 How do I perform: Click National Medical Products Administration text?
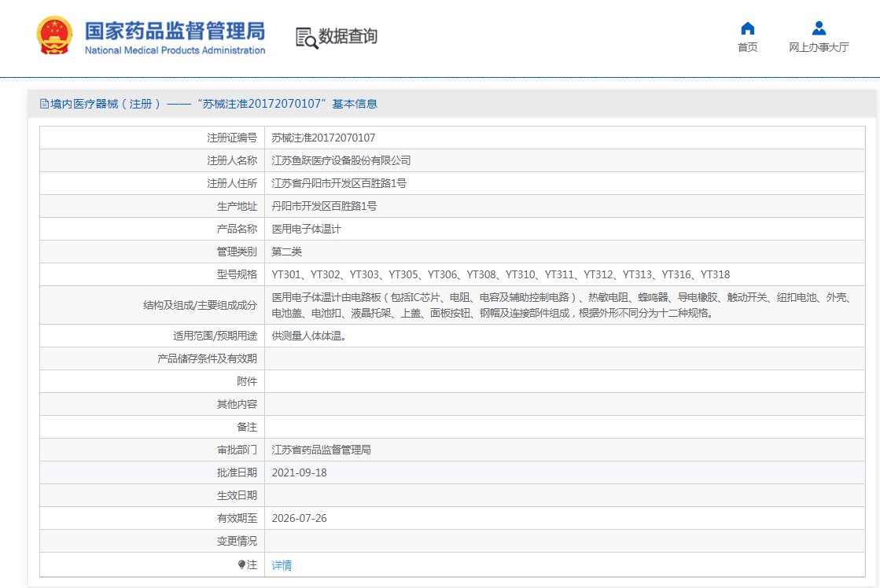pos(175,51)
